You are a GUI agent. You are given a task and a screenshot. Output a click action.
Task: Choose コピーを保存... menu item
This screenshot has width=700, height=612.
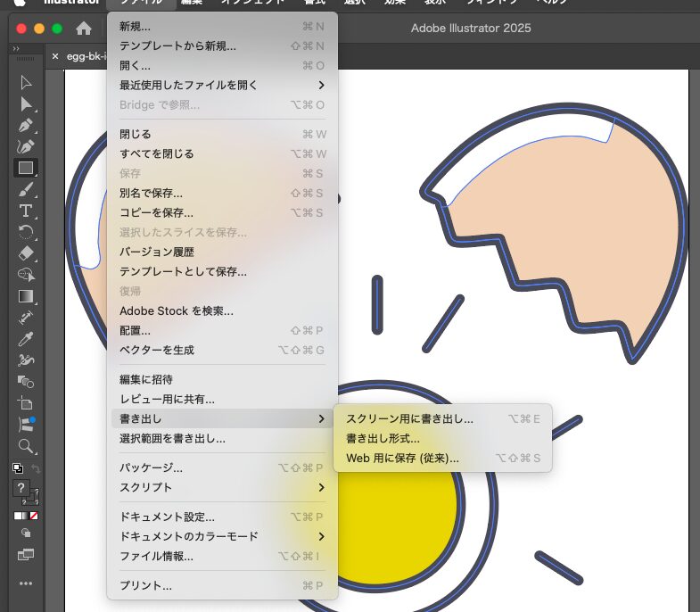point(222,212)
